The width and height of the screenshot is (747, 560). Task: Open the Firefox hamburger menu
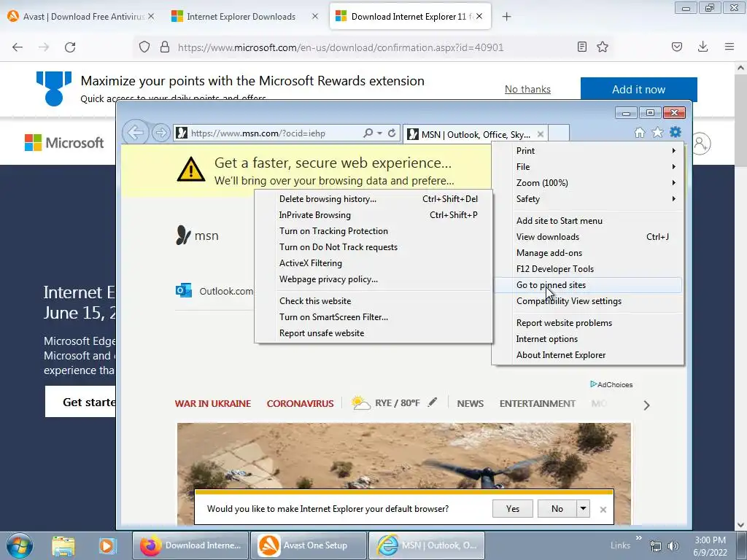729,47
